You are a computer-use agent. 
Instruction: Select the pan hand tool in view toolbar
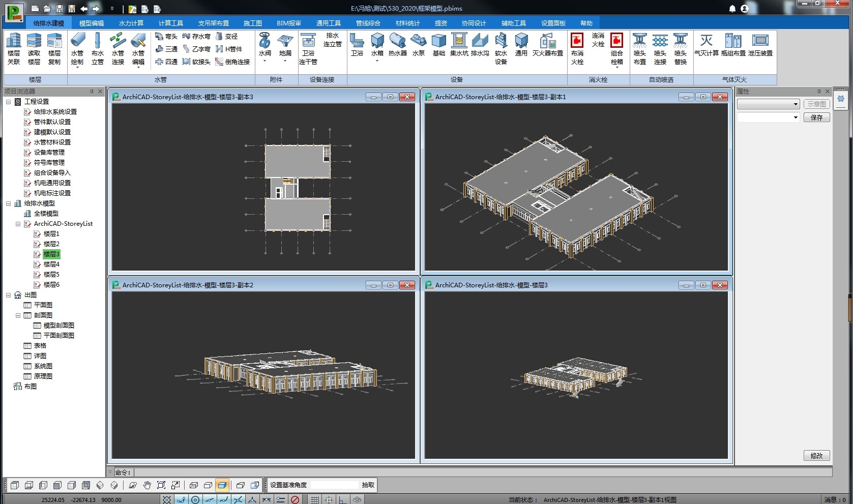tap(147, 485)
